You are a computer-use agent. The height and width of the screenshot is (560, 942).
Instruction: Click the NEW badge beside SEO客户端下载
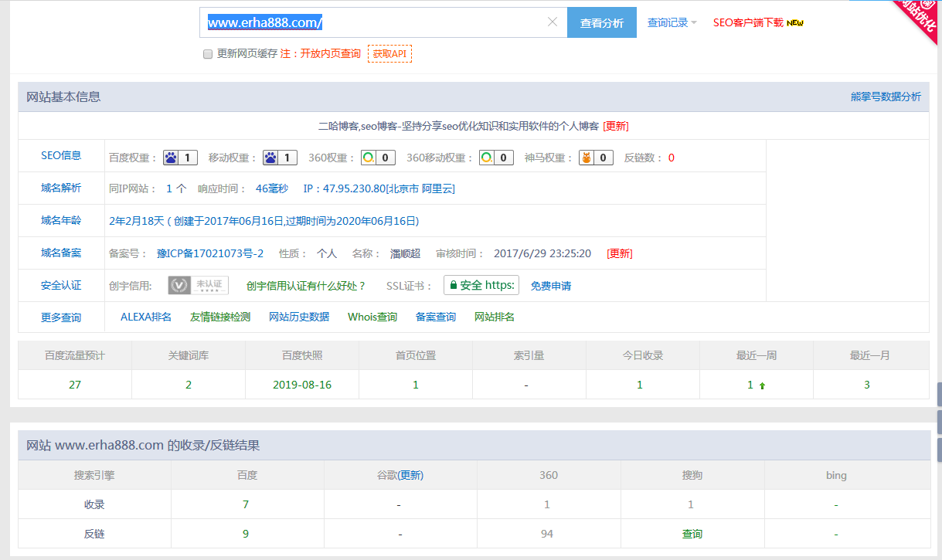click(795, 23)
